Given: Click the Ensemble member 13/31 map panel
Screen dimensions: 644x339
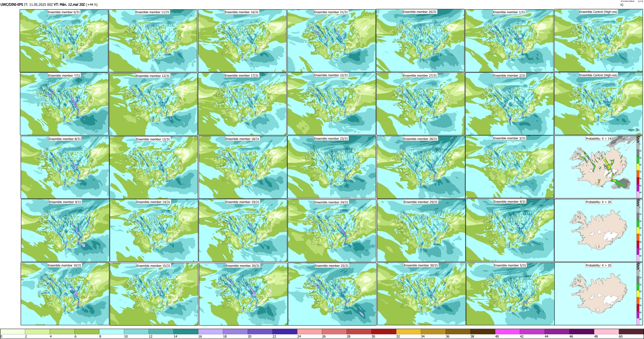Looking at the screenshot, I should coord(154,167).
